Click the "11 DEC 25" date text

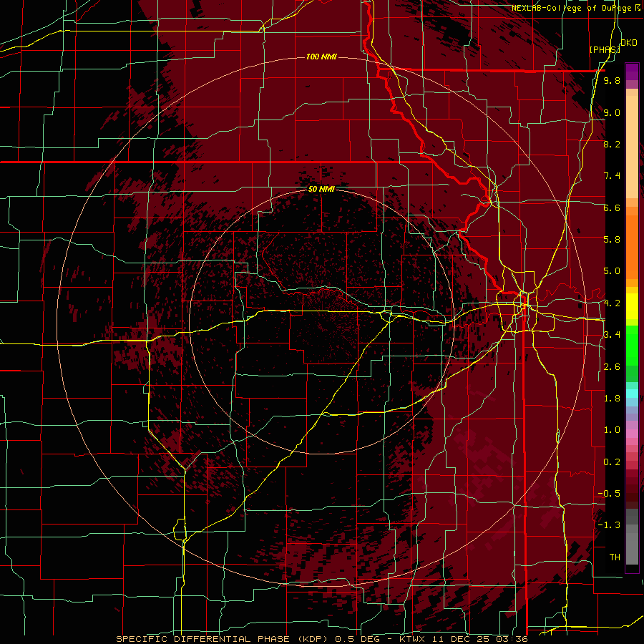(x=462, y=639)
